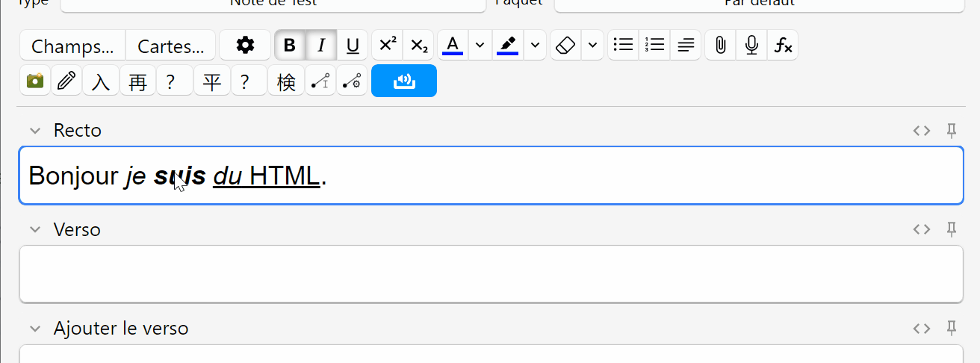Apply superscript formatting
This screenshot has width=980, height=363.
[x=388, y=46]
